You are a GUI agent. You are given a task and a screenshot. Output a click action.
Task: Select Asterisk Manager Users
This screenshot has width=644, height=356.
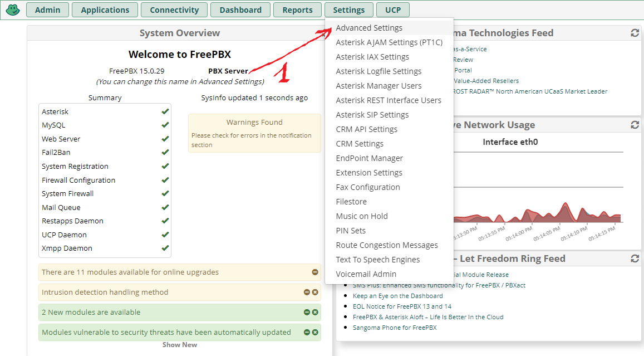(x=389, y=86)
